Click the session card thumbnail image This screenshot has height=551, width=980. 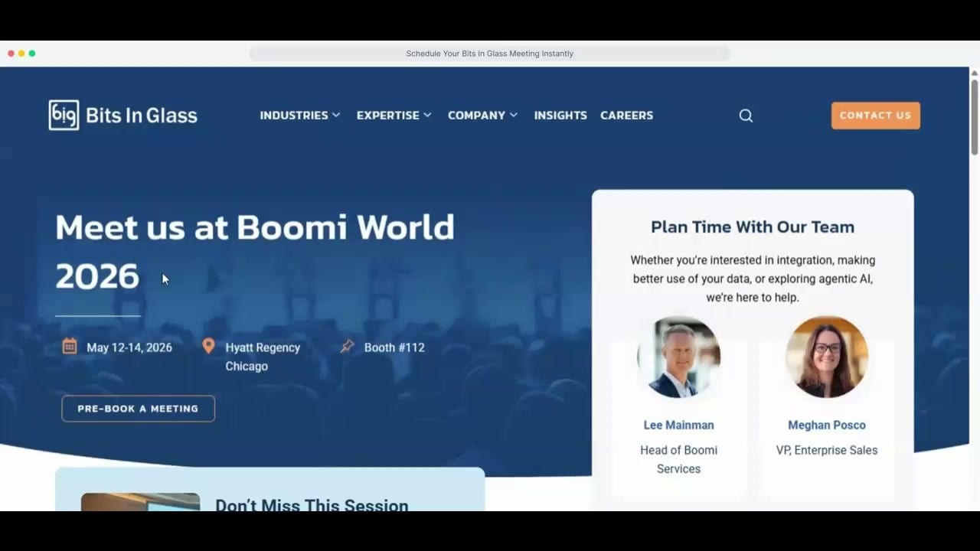[141, 502]
